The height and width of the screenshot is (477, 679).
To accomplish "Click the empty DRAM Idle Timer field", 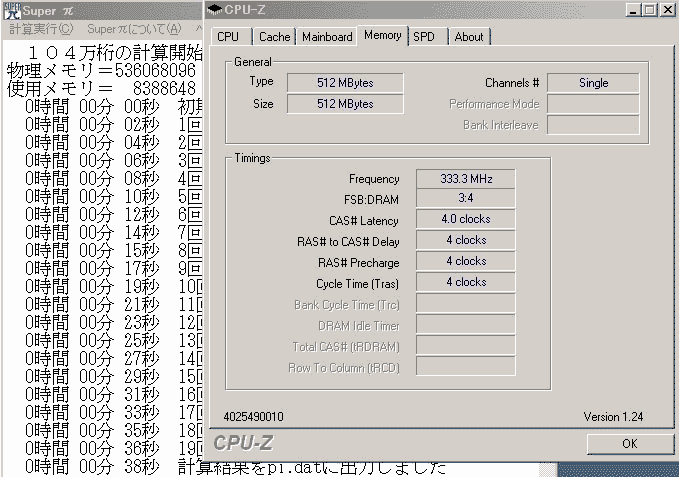I will tap(466, 324).
